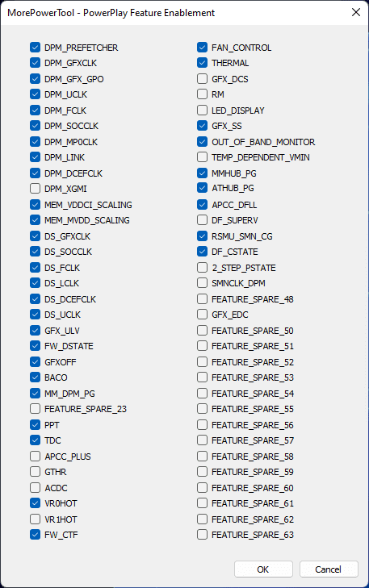Screen dimensions: 369x588
Task: Check SMNCLK_DPM
Action: point(202,283)
